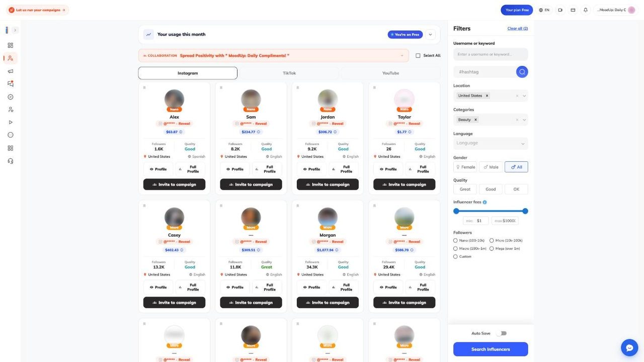Open the Categories dropdown arrow

[524, 120]
